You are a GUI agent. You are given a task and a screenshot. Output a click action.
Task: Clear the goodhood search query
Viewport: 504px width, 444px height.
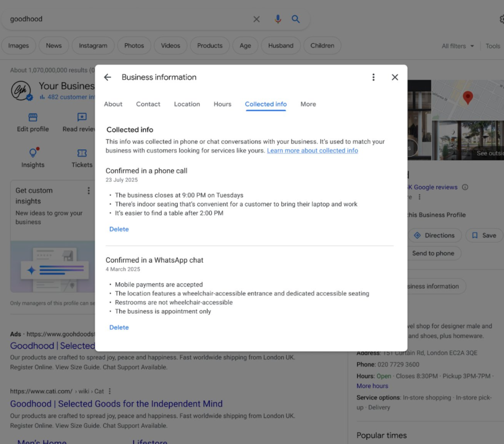click(256, 19)
